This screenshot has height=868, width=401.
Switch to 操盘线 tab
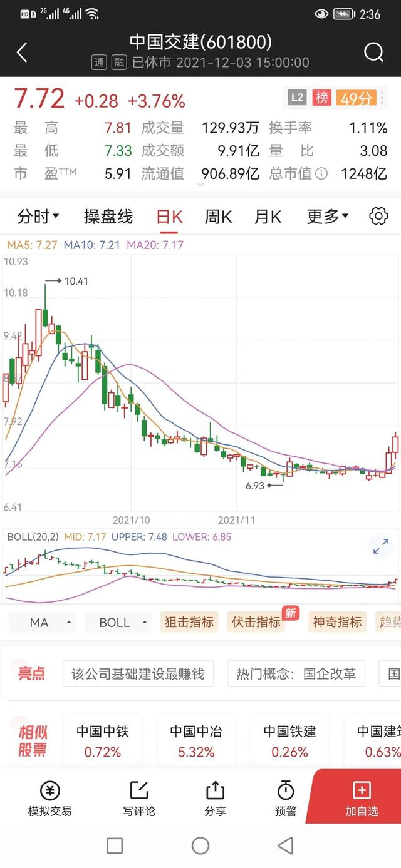[x=108, y=217]
